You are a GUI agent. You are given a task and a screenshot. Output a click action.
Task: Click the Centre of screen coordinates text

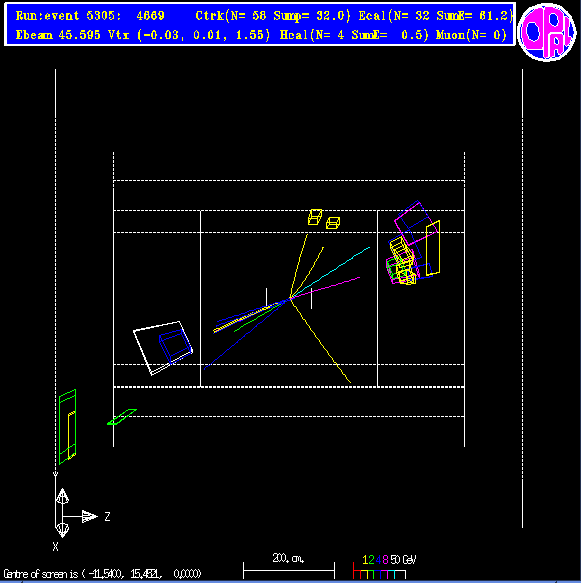(x=102, y=574)
